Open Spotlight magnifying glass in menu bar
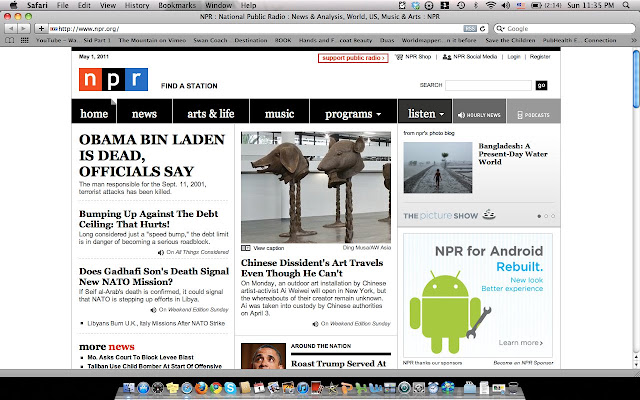 pos(626,5)
